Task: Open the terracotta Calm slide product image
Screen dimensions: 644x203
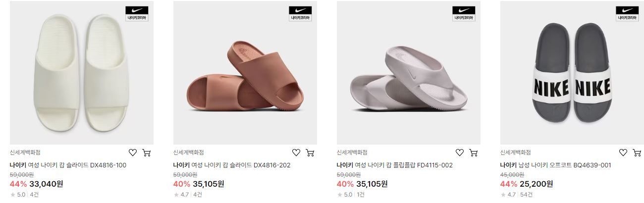Action: coord(245,73)
